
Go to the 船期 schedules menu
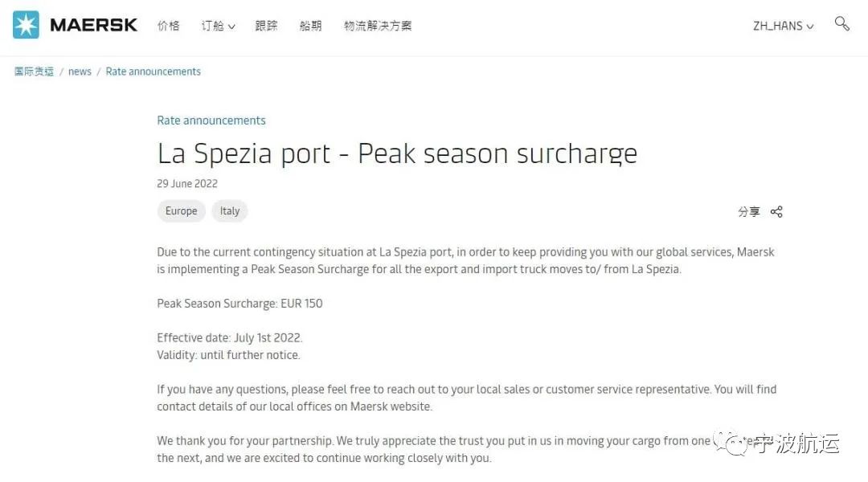coord(310,26)
